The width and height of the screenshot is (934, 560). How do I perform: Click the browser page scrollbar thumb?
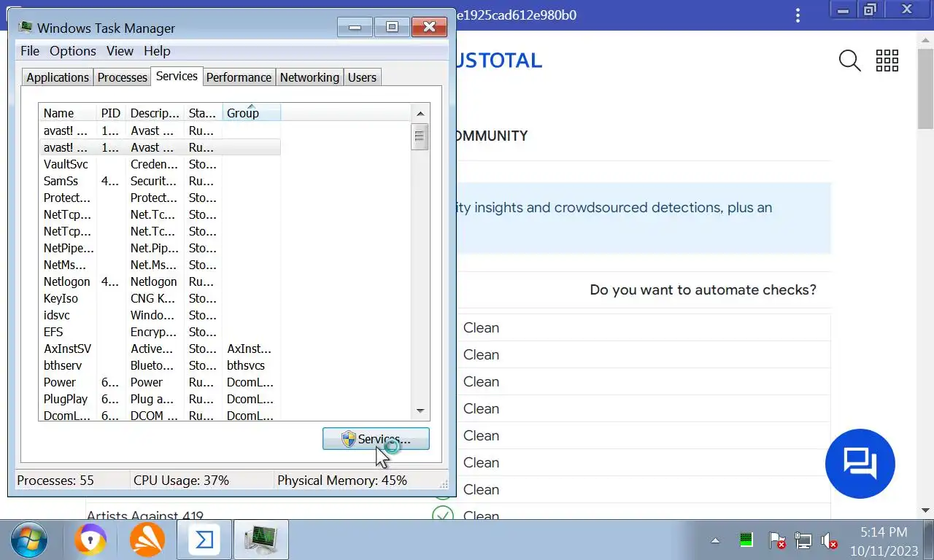coord(926,90)
